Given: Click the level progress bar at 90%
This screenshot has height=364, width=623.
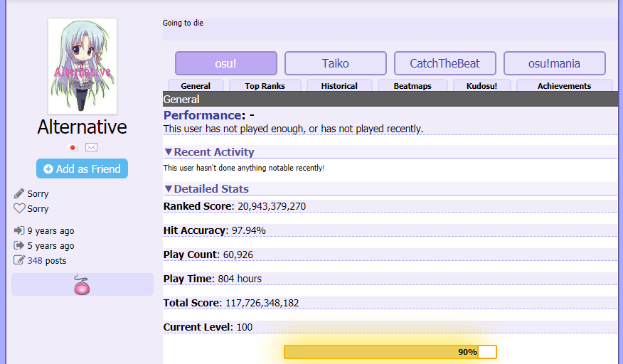Looking at the screenshot, I should [390, 352].
